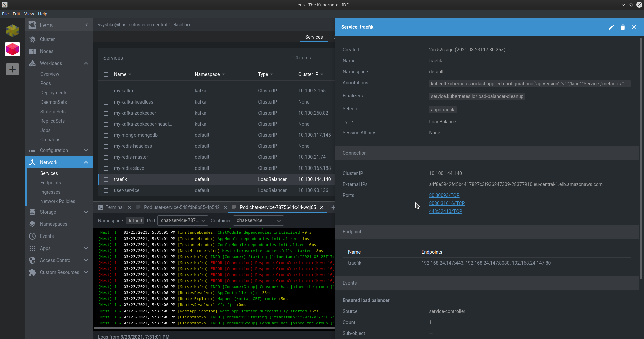
Task: Open Network Policies in the sidebar
Action: [58, 201]
